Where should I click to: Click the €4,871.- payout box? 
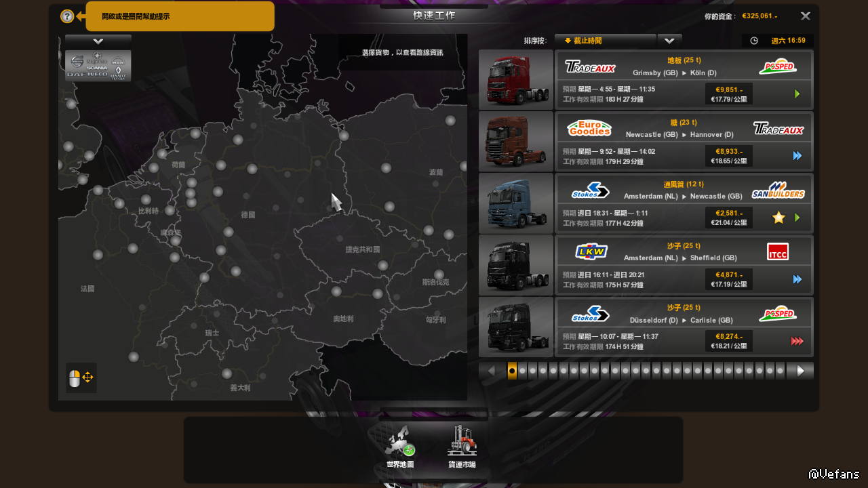point(729,279)
